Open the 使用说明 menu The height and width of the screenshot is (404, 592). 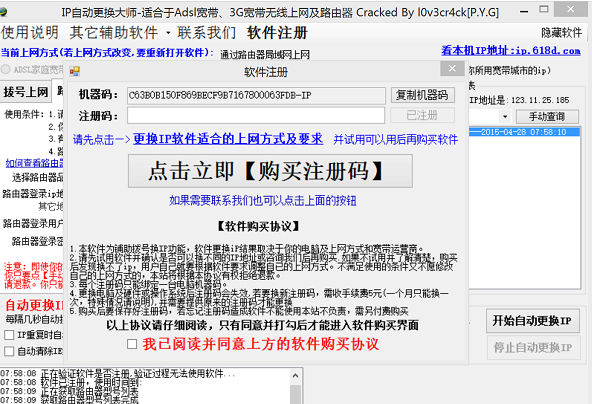[30, 32]
